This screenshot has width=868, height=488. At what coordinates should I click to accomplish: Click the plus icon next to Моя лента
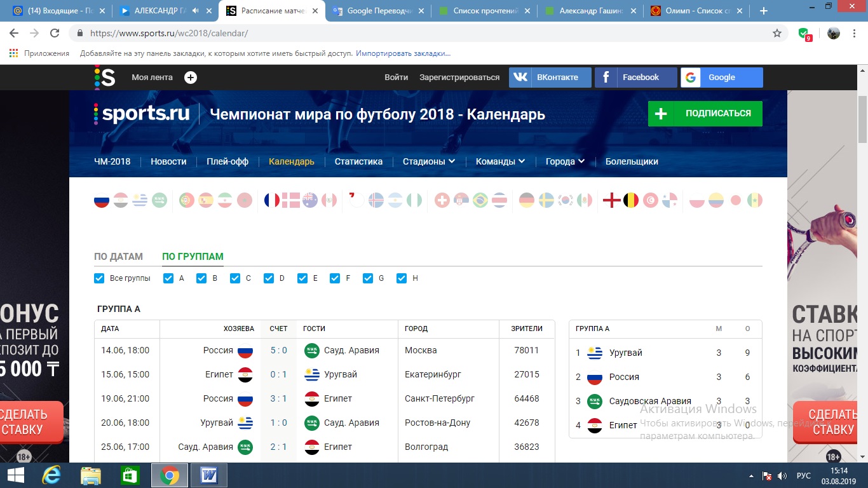tap(191, 78)
